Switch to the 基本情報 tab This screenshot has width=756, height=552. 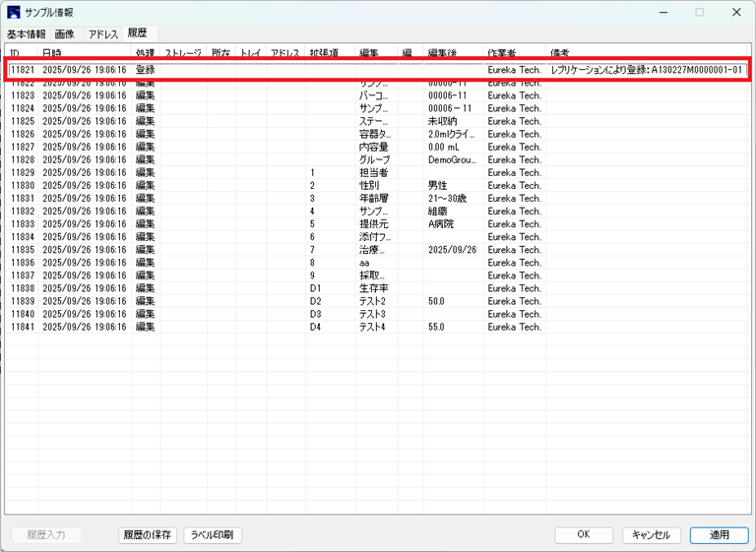point(26,34)
